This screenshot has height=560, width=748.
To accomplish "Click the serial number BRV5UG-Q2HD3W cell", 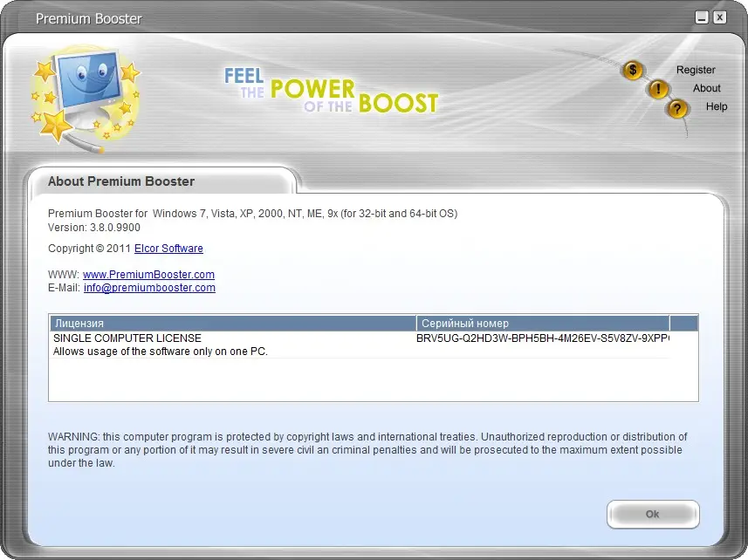I will click(x=543, y=338).
